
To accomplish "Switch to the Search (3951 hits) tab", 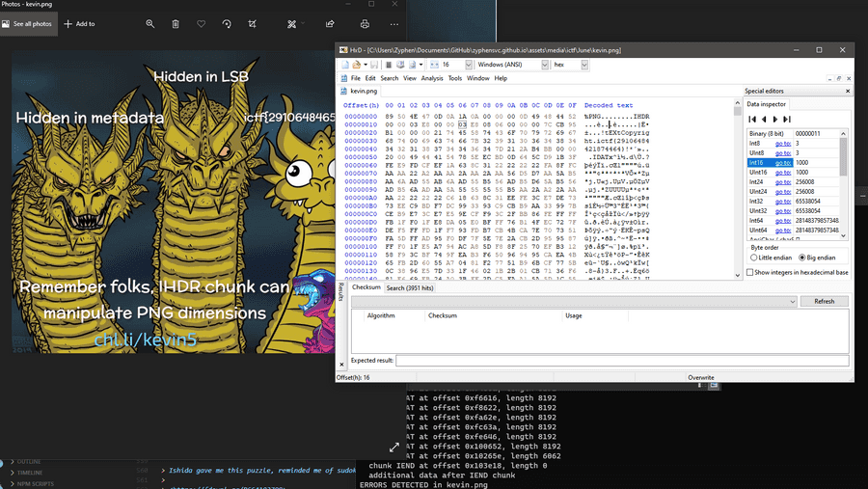I will (x=409, y=287).
